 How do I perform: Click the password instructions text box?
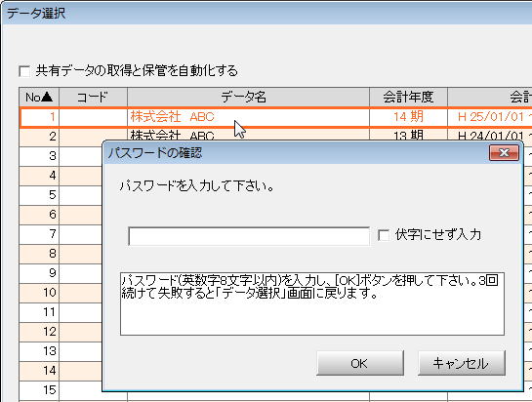click(x=312, y=303)
